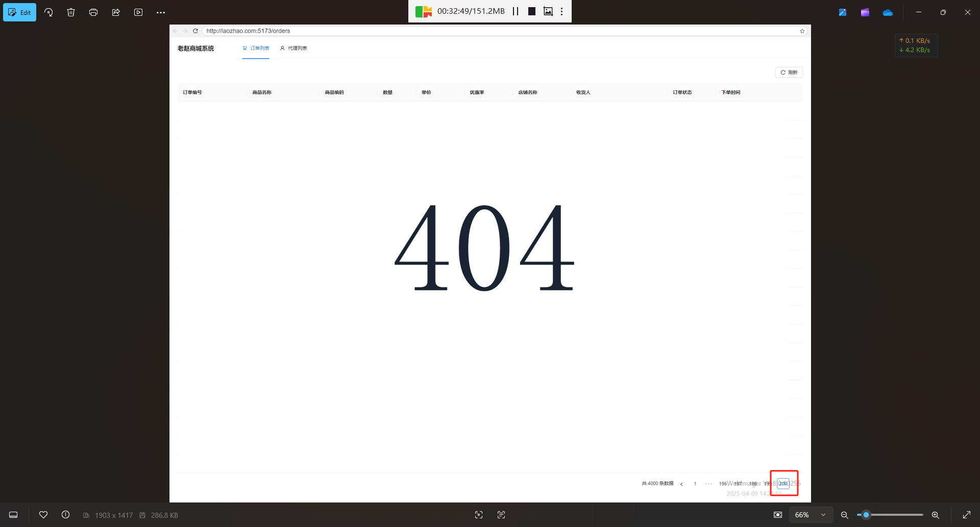This screenshot has width=980, height=527.
Task: Open the Clipchamp video editor icon
Action: click(x=865, y=12)
